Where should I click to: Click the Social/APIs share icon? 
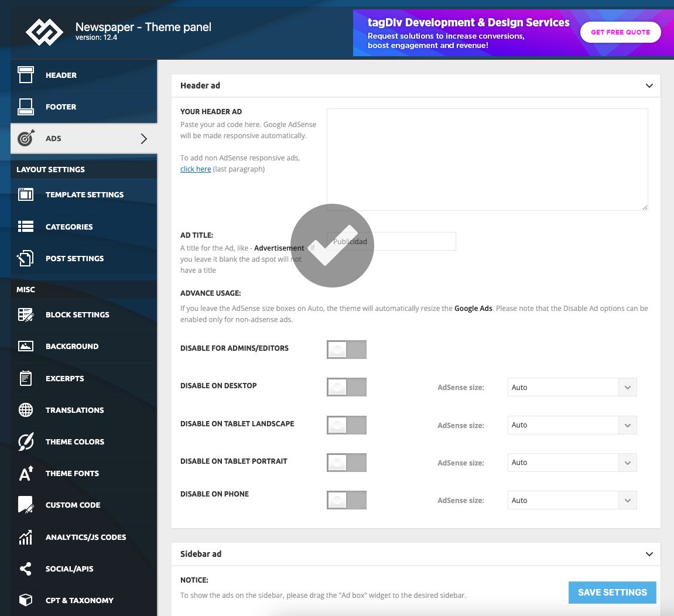pyautogui.click(x=26, y=569)
